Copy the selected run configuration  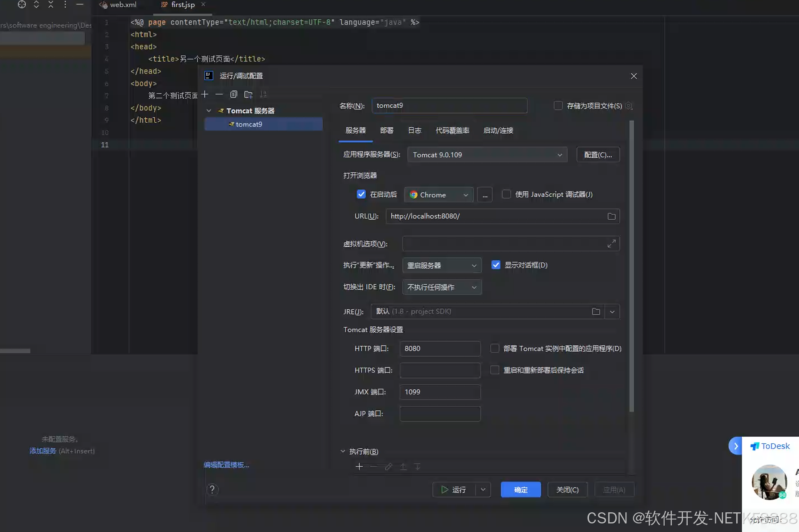[x=234, y=95]
